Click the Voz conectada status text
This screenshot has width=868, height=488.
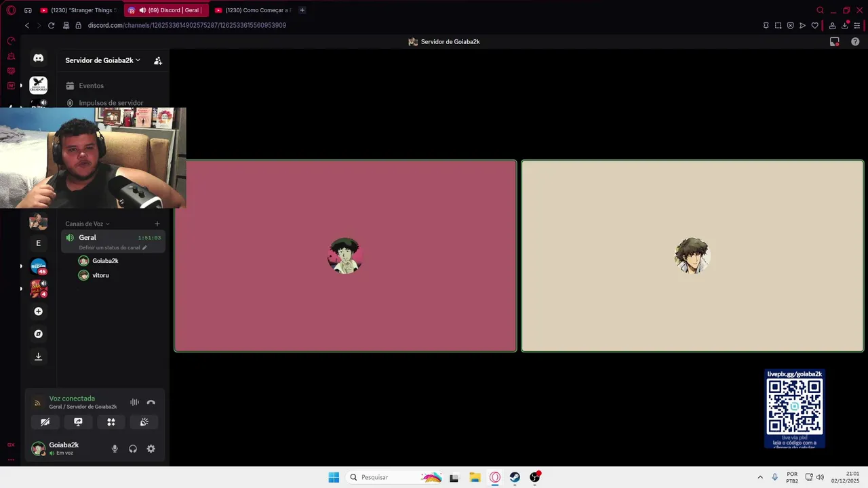[72, 399]
